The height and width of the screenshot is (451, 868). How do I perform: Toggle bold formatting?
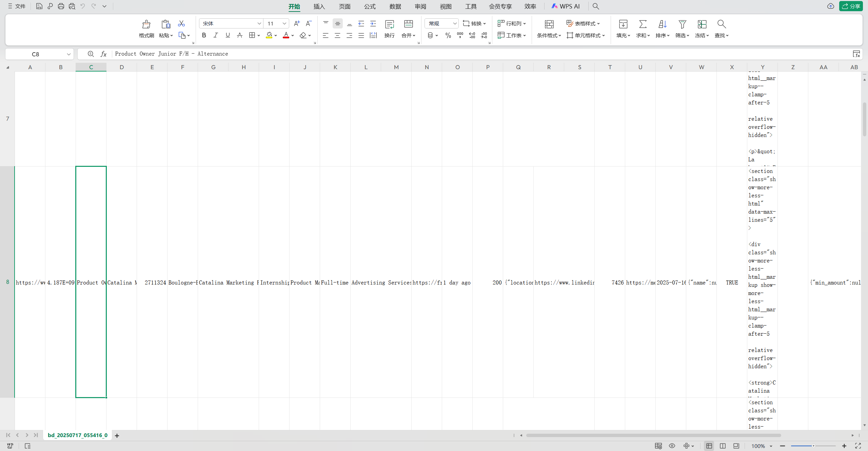click(204, 35)
